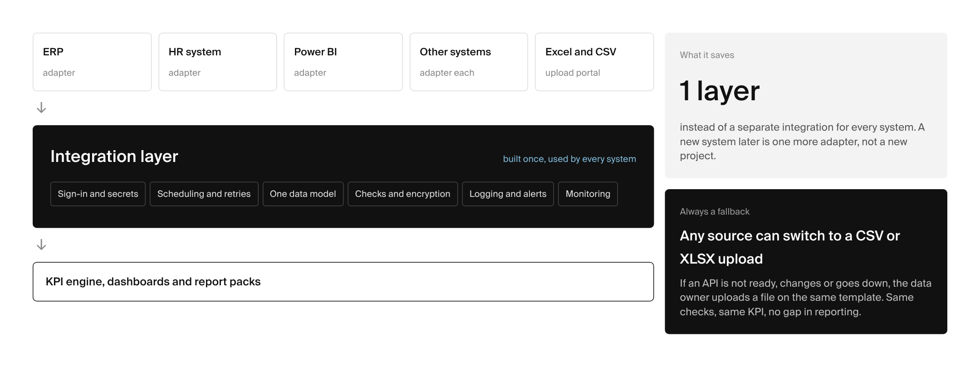Click the "Monitoring" chip
The image size is (980, 367).
(588, 194)
